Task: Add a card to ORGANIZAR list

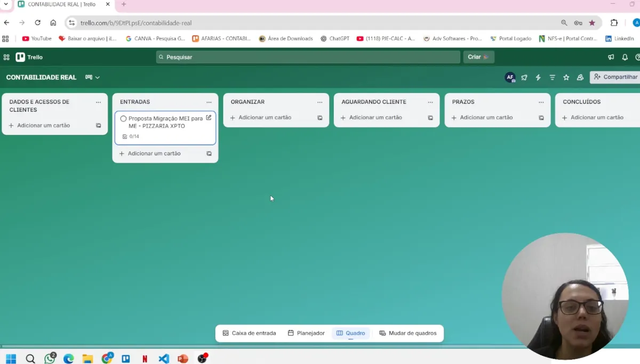Action: pos(261,118)
